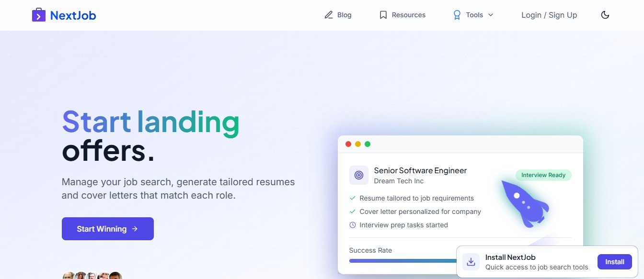
Task: Click the target icon on job card
Action: [359, 175]
